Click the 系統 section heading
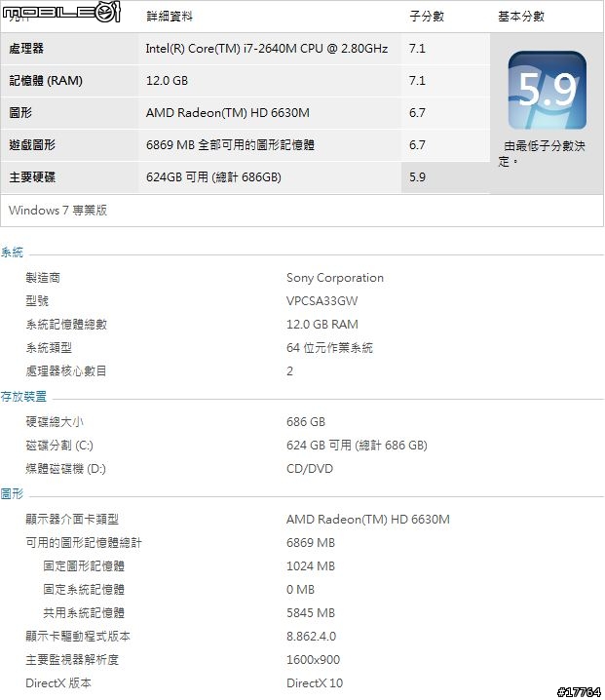This screenshot has height=700, width=605. tap(12, 253)
